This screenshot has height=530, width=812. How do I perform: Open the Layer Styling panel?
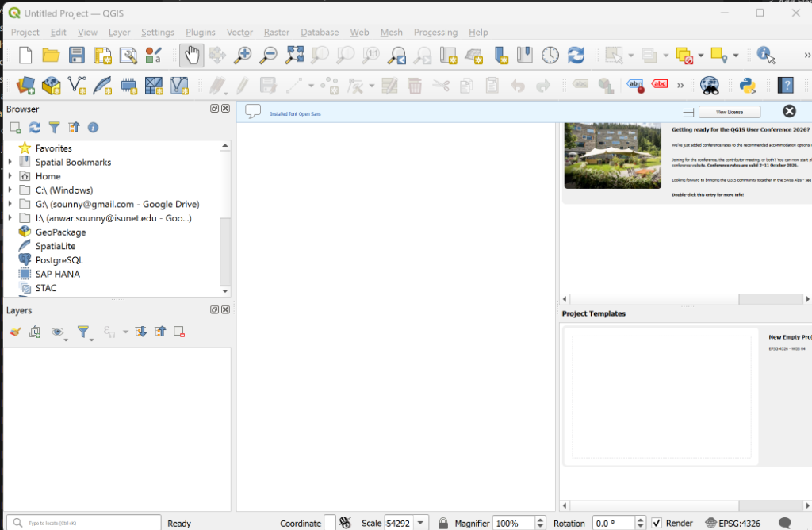click(x=13, y=332)
